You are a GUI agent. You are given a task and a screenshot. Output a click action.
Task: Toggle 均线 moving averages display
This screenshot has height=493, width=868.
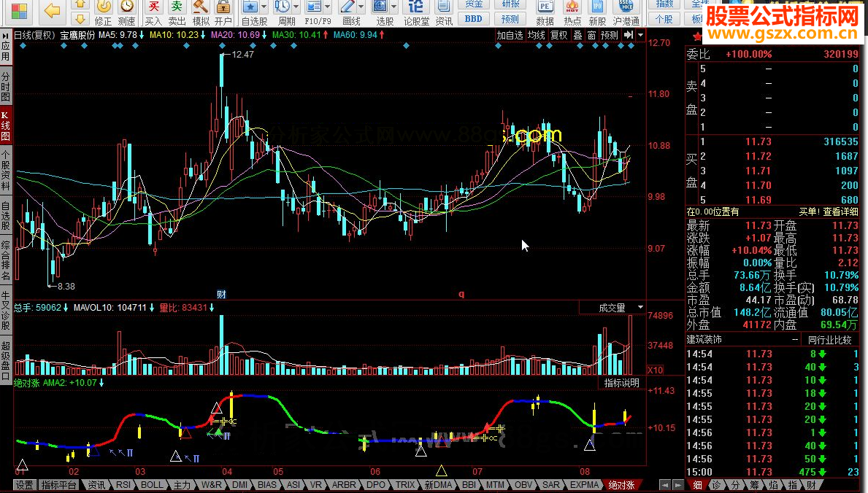[x=537, y=35]
